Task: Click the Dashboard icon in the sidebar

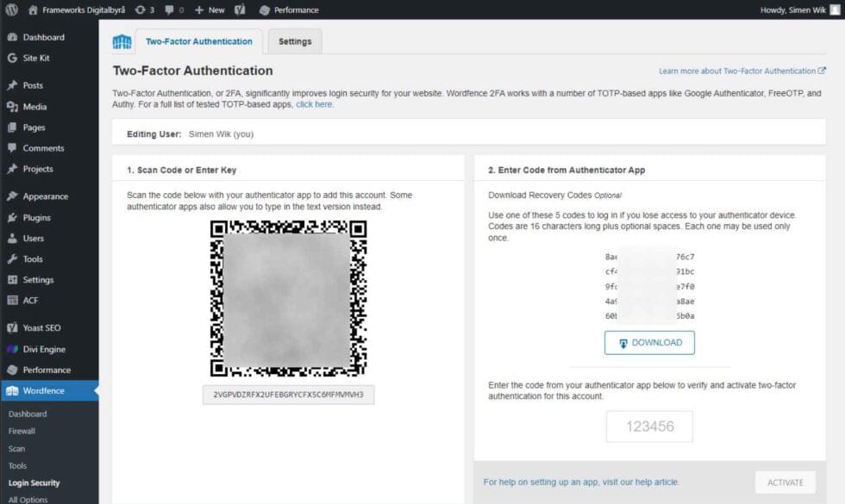Action: [12, 37]
